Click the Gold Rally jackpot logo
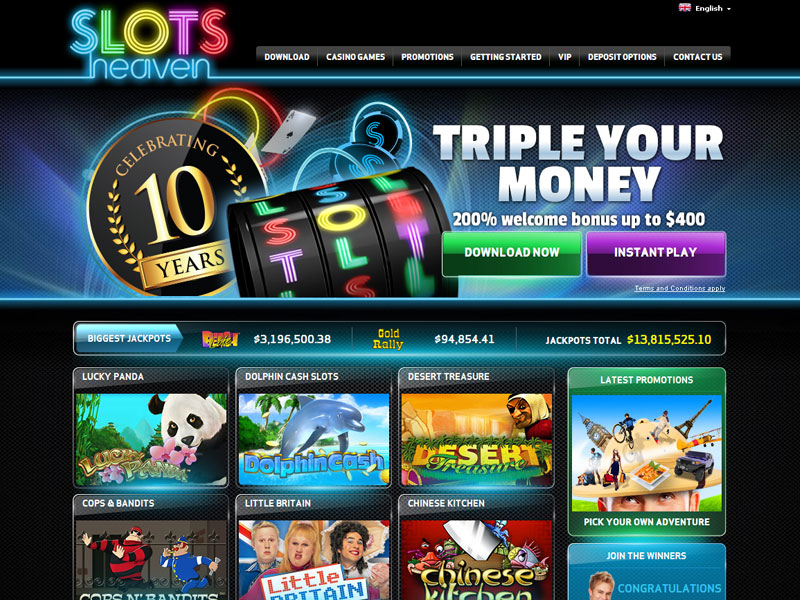800x600 pixels. click(x=388, y=339)
